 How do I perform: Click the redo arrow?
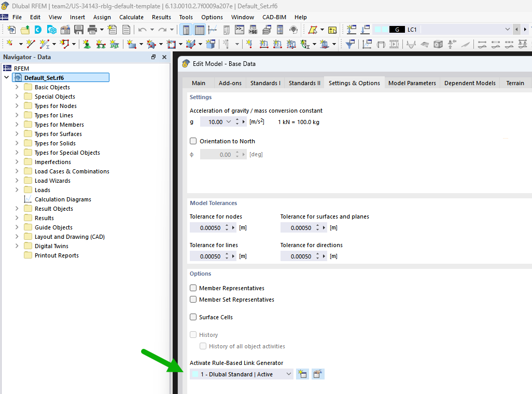pos(162,30)
